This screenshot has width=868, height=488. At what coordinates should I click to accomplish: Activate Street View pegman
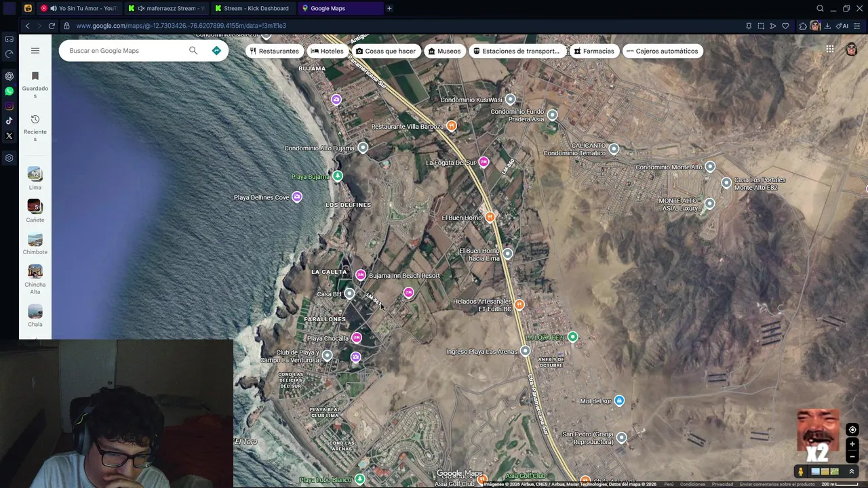(801, 472)
